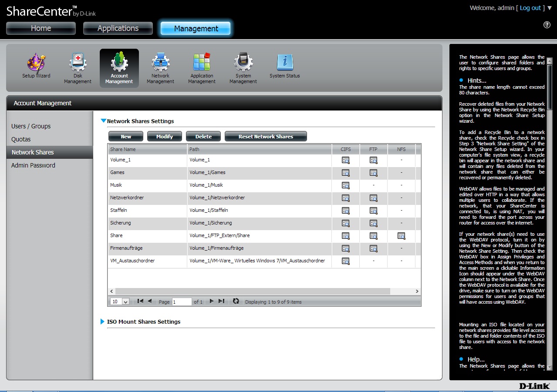Image resolution: width=557 pixels, height=392 pixels.
Task: View FTP info for Firmenaufträge share
Action: [x=373, y=248]
